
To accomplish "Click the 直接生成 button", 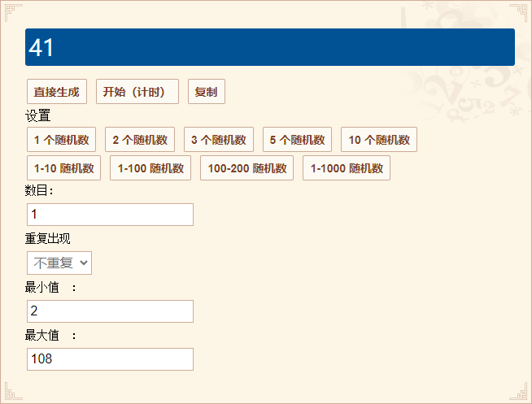I will click(x=57, y=92).
